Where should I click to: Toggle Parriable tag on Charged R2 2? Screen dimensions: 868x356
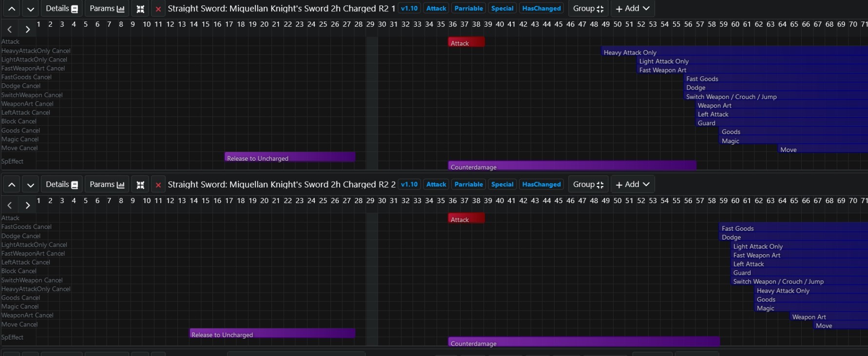[x=469, y=185]
